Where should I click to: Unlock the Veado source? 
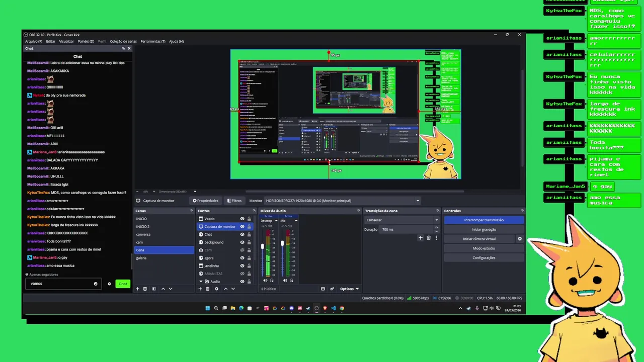[249, 219]
